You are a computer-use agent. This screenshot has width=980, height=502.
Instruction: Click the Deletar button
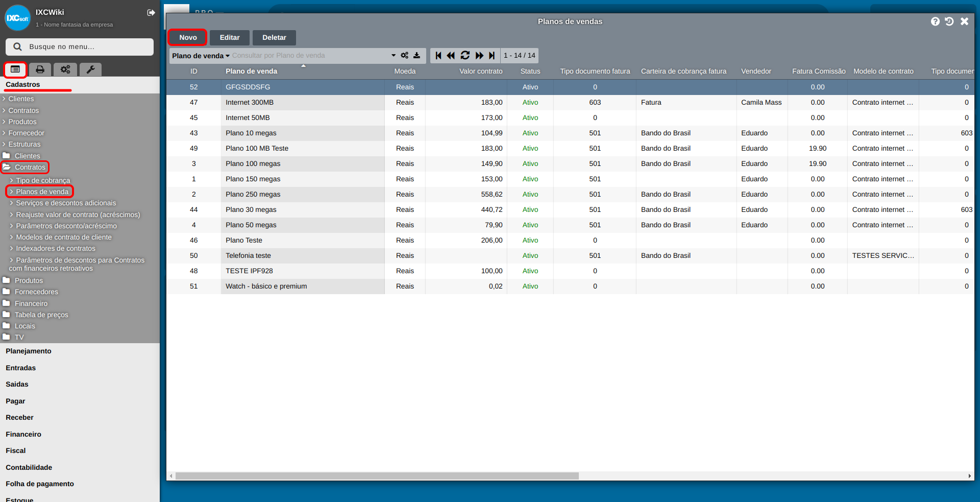274,37
